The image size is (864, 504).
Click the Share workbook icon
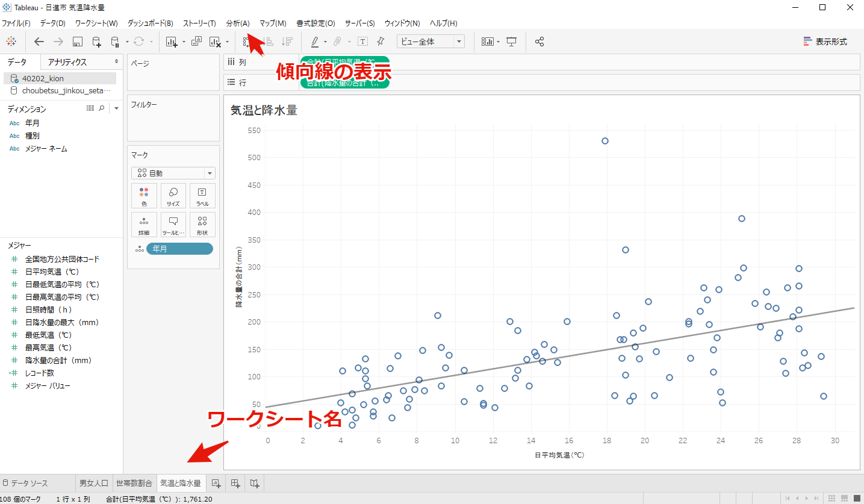pos(539,42)
